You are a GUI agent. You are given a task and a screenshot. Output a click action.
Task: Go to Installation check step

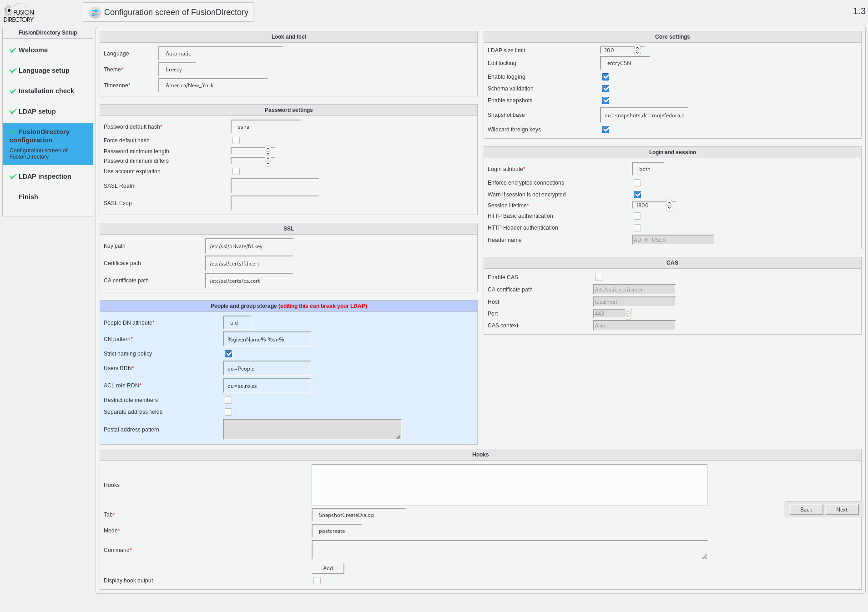pyautogui.click(x=46, y=91)
